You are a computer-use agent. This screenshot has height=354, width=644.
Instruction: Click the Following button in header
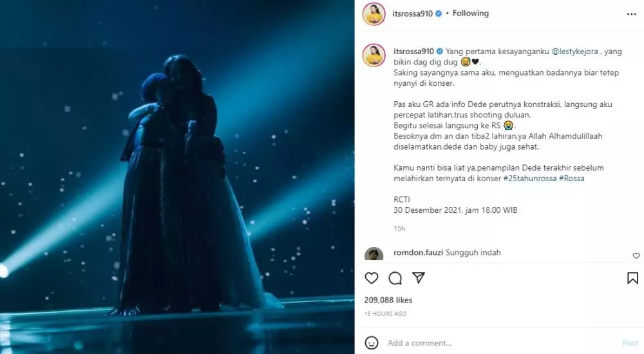click(470, 14)
